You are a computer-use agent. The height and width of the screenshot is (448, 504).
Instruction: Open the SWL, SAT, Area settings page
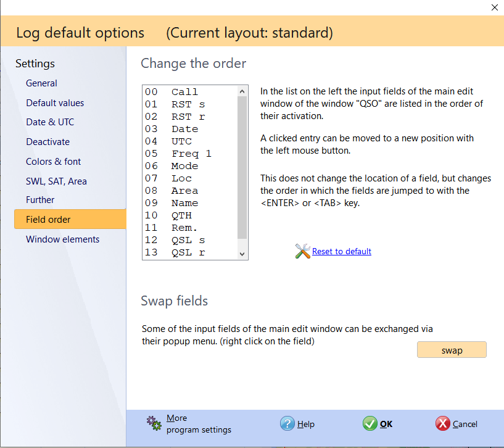pyautogui.click(x=56, y=181)
